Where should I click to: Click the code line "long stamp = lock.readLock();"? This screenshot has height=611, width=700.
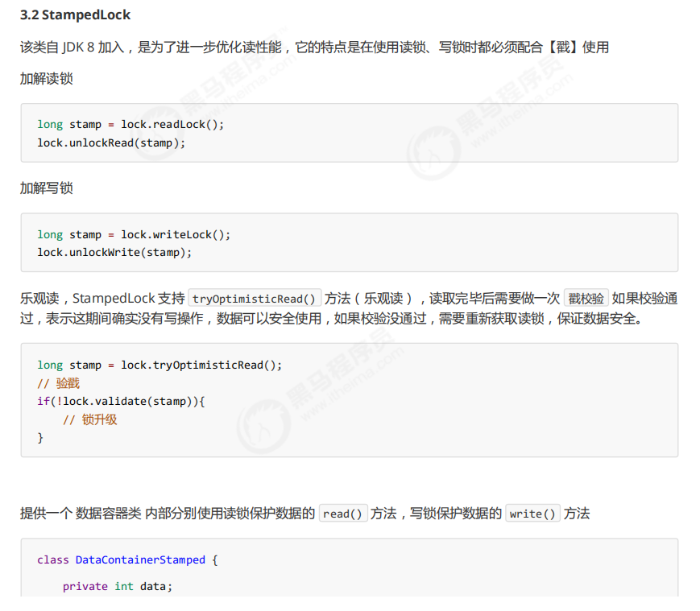130,124
